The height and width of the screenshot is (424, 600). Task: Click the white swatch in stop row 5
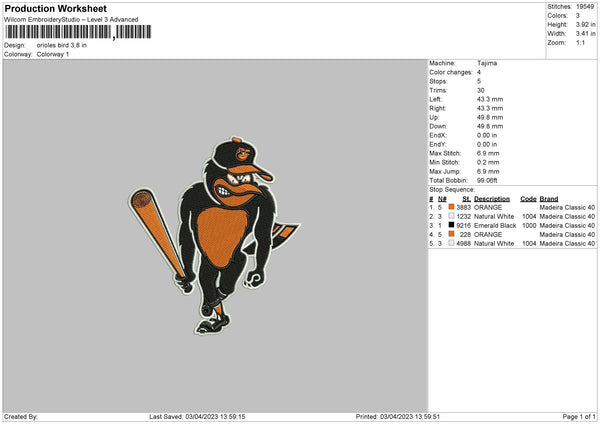point(451,243)
